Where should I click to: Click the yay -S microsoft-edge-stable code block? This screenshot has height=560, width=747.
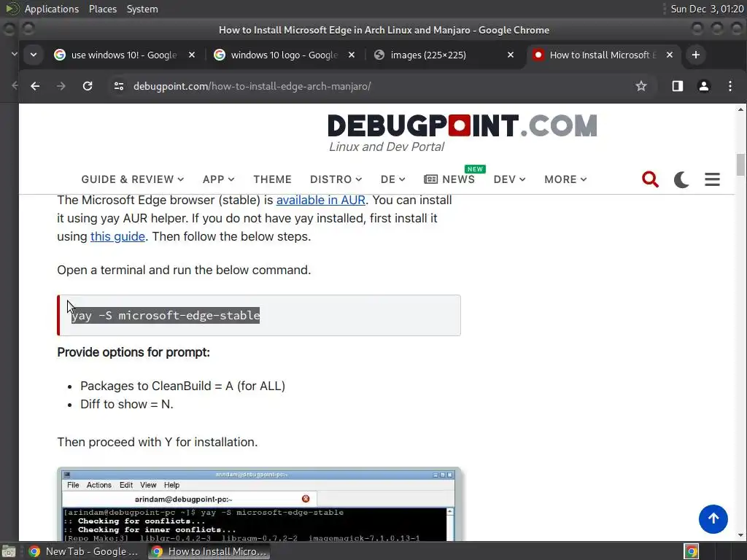point(259,315)
